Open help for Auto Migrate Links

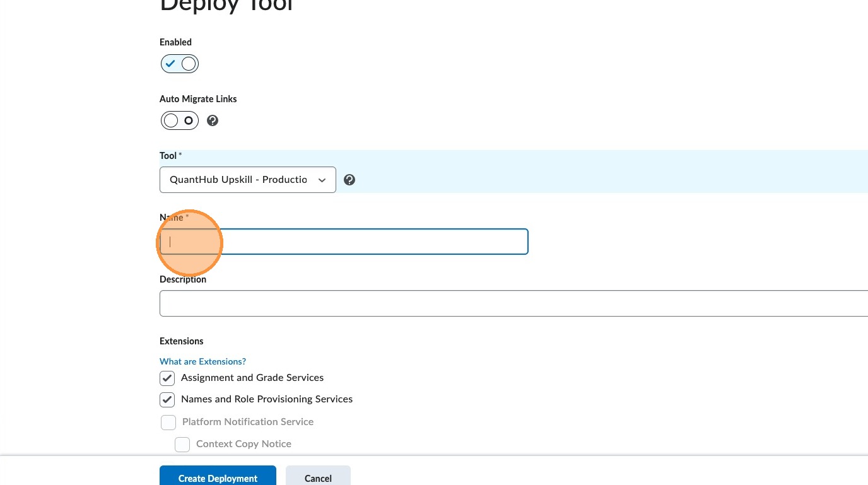tap(213, 120)
